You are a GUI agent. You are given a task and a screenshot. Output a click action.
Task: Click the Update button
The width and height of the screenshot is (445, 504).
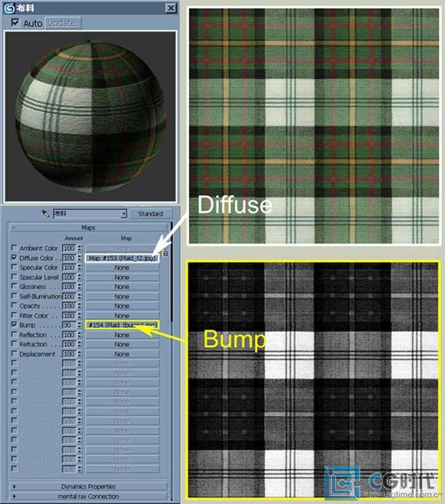[62, 23]
